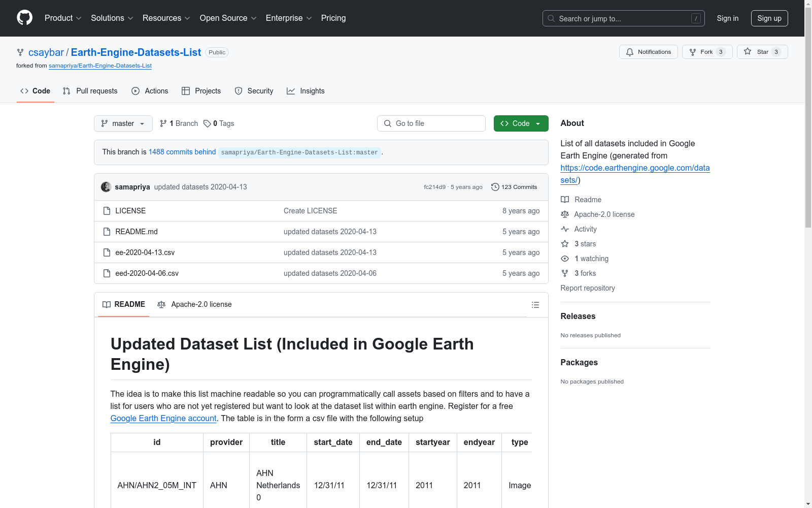Click the LICENSE file icon
Image resolution: width=812 pixels, height=508 pixels.
(107, 211)
